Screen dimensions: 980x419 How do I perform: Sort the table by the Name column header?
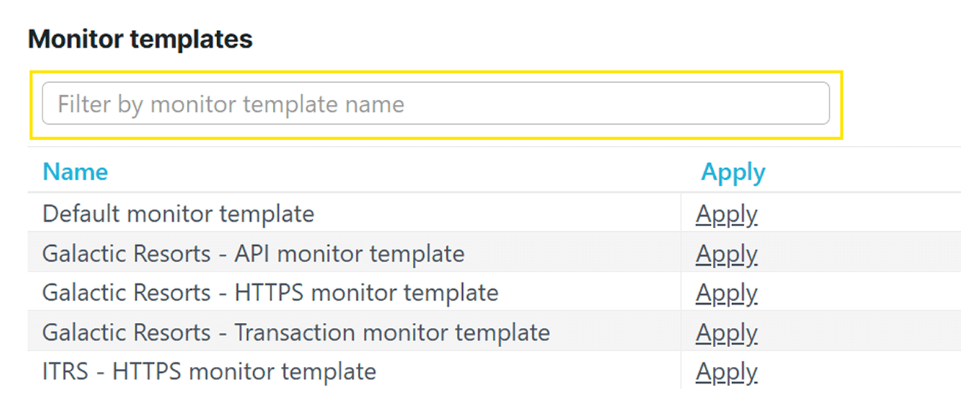pyautogui.click(x=76, y=172)
